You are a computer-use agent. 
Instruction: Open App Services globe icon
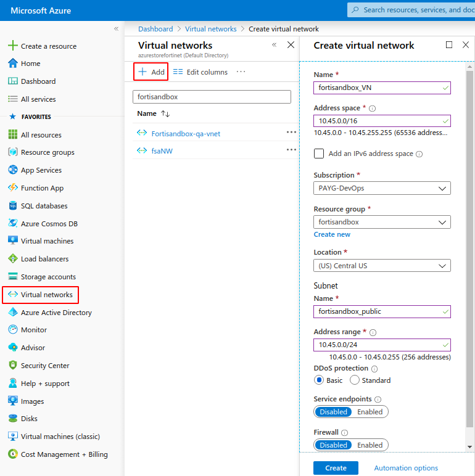[x=13, y=170]
